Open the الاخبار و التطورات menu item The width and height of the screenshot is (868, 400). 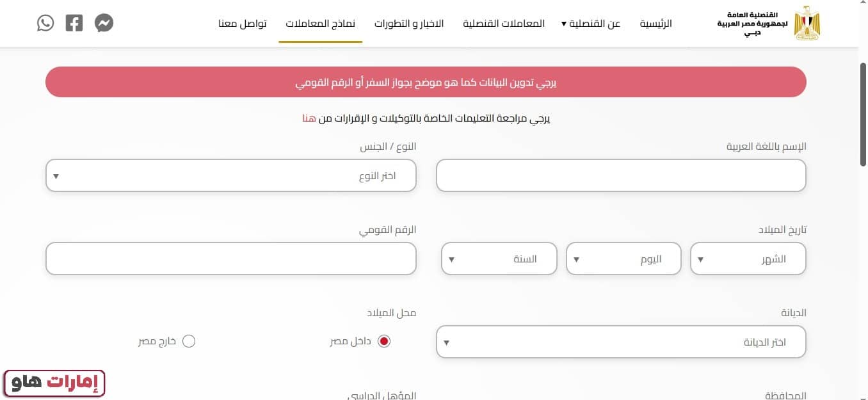point(409,23)
